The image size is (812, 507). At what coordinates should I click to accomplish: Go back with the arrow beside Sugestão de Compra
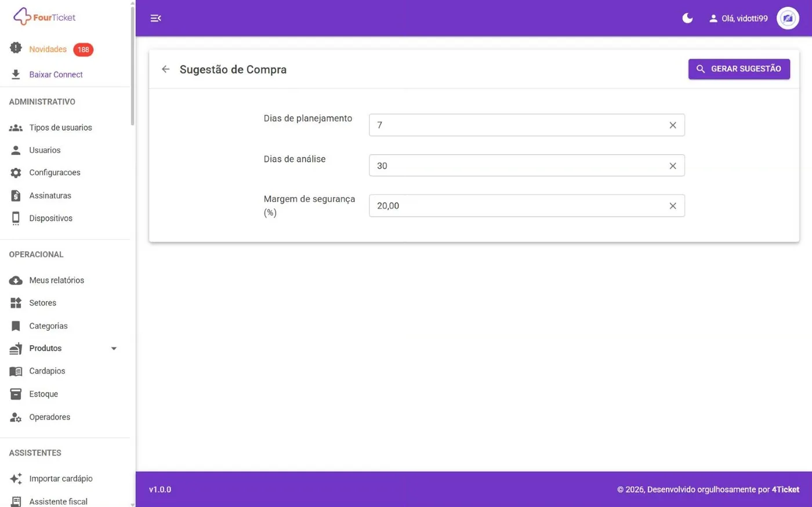click(x=166, y=69)
